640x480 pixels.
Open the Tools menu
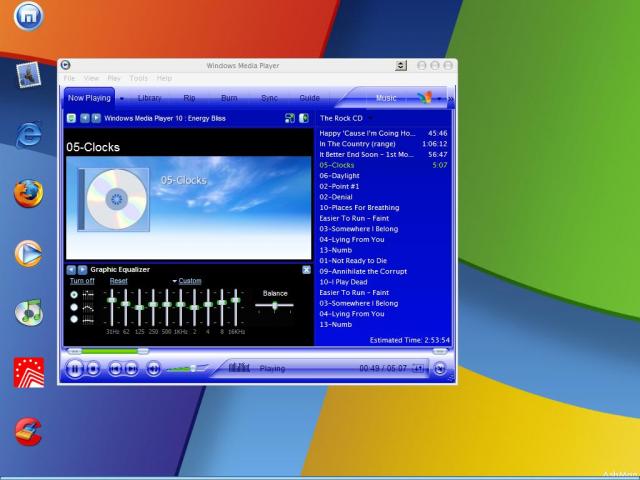(x=138, y=78)
